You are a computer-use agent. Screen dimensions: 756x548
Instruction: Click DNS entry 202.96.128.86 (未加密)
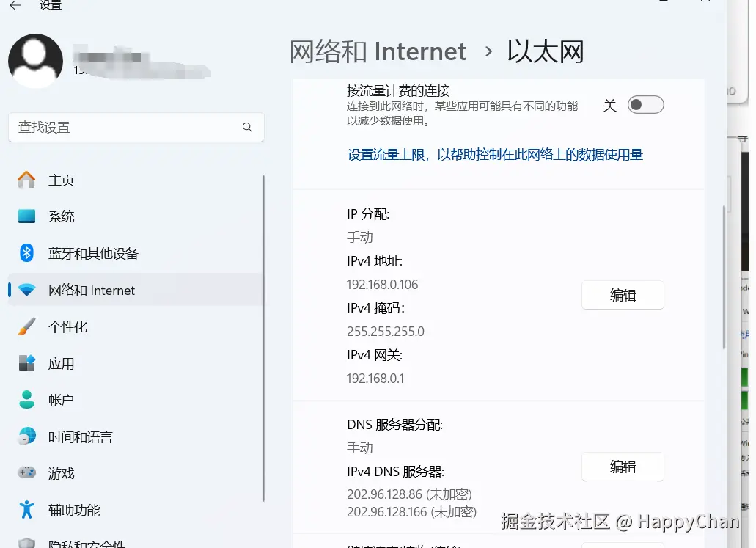[409, 494]
